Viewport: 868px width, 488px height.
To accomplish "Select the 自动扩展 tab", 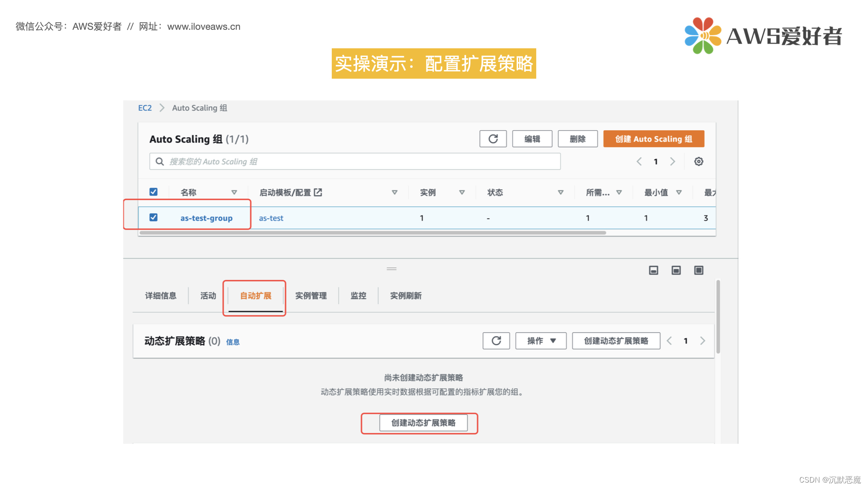I will (x=255, y=296).
